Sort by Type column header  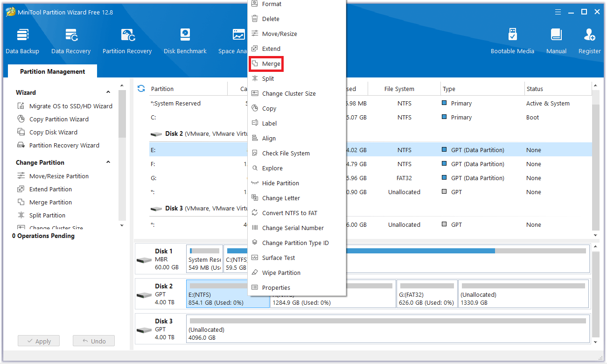click(482, 89)
